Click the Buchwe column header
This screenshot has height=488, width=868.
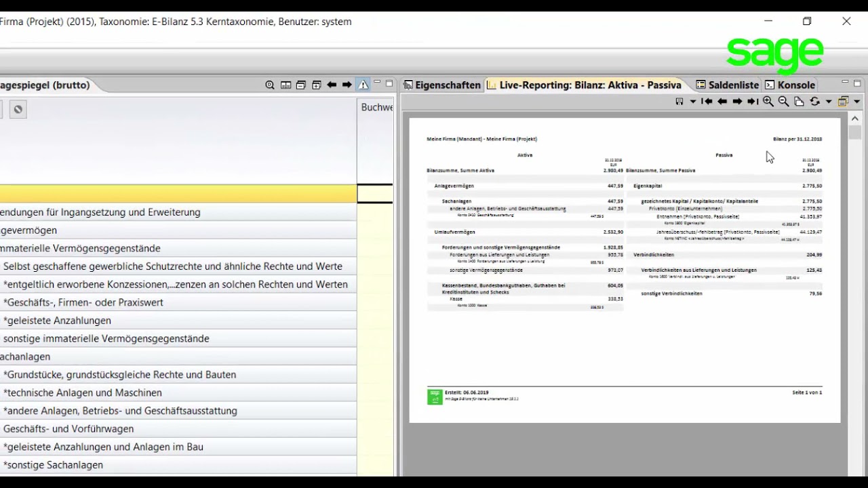[376, 107]
